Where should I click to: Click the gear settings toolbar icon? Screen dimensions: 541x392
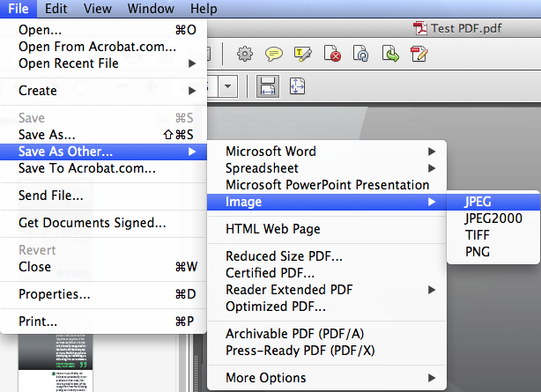click(245, 55)
